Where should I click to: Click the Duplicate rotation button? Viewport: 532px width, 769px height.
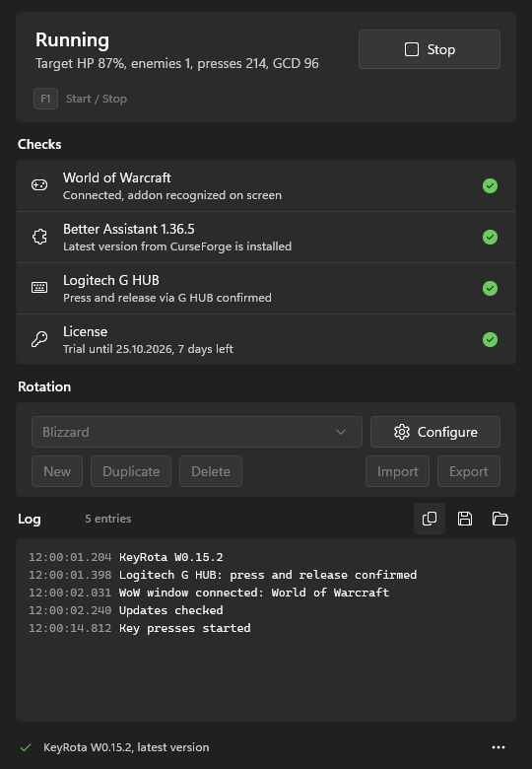click(131, 471)
